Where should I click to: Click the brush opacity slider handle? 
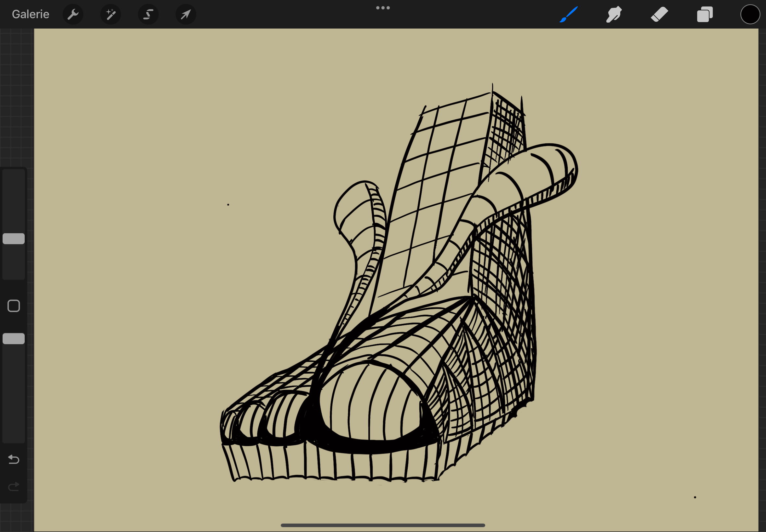point(14,339)
